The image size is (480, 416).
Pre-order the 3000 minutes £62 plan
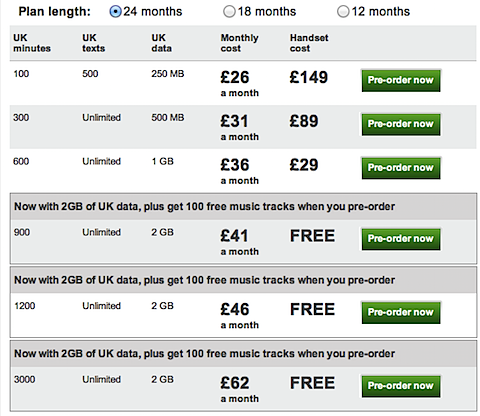[x=401, y=386]
